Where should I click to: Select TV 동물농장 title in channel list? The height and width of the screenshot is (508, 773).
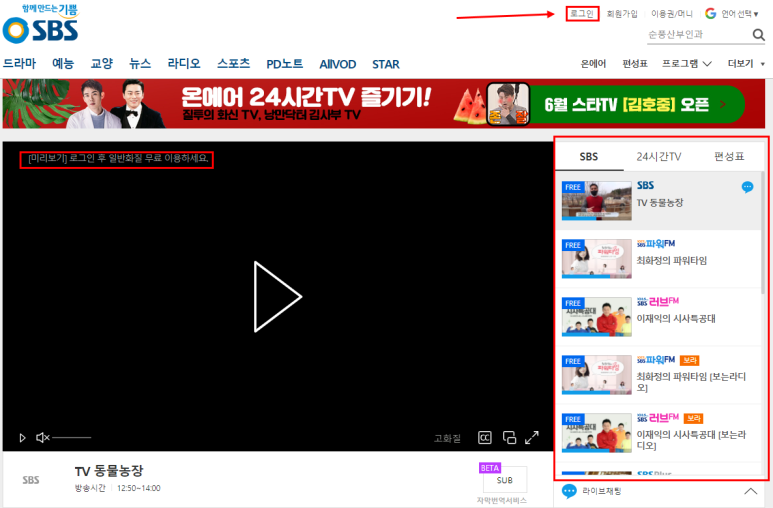[660, 203]
